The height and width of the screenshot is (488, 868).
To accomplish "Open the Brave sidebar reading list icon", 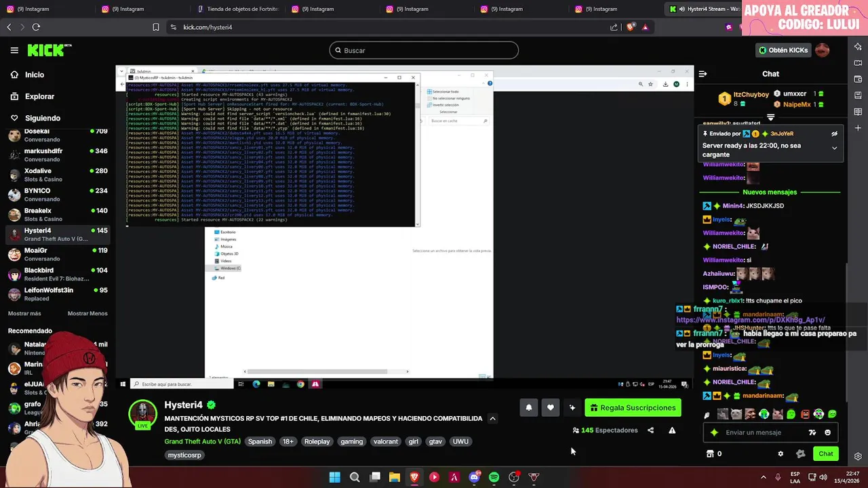I will click(x=858, y=112).
